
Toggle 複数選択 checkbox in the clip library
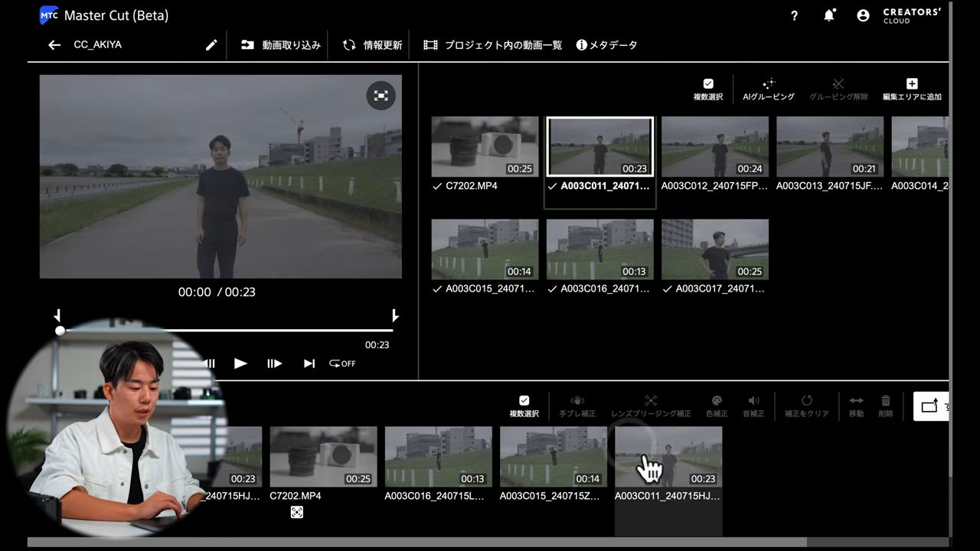(708, 84)
